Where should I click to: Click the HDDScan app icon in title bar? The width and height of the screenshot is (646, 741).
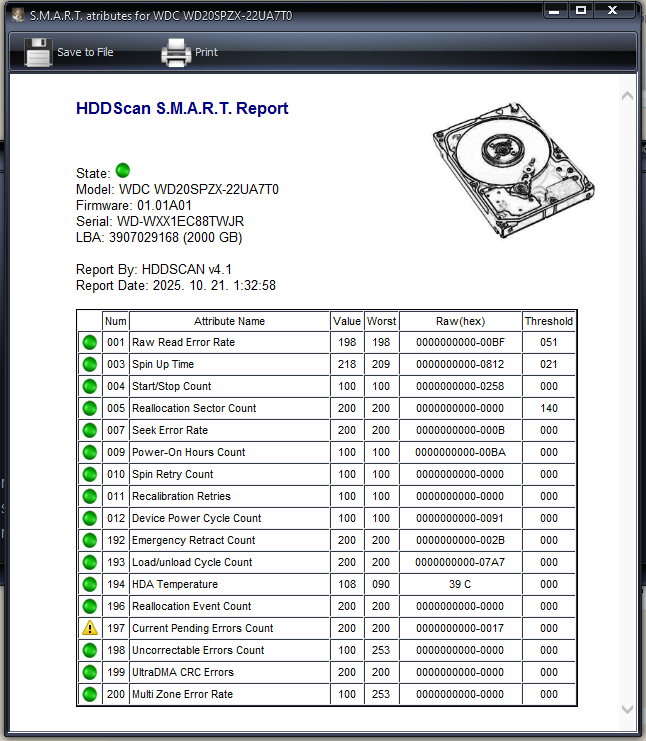18,15
